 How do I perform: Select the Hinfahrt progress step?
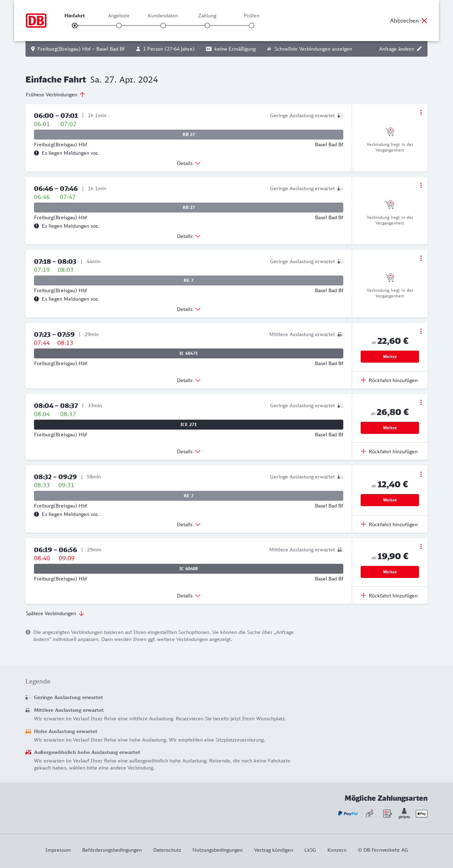[x=75, y=25]
